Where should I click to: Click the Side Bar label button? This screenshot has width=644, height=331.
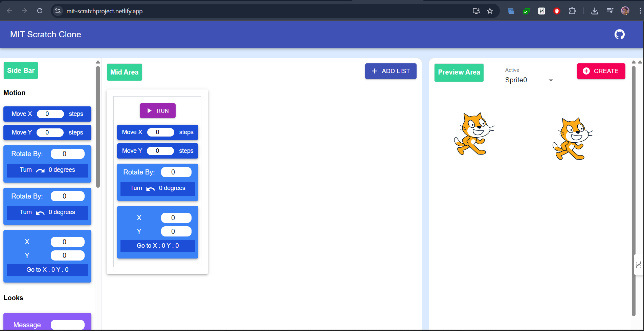[x=21, y=70]
